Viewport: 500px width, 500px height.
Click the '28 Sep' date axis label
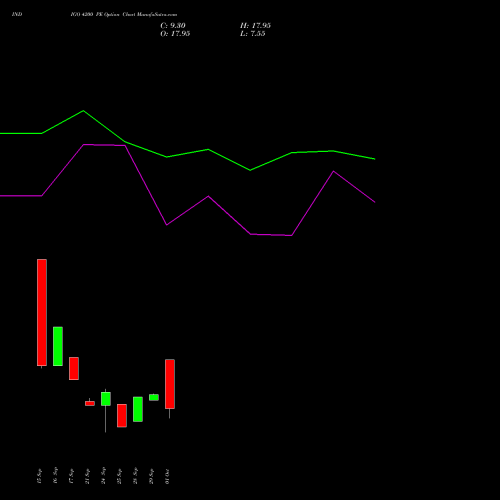pos(135,476)
